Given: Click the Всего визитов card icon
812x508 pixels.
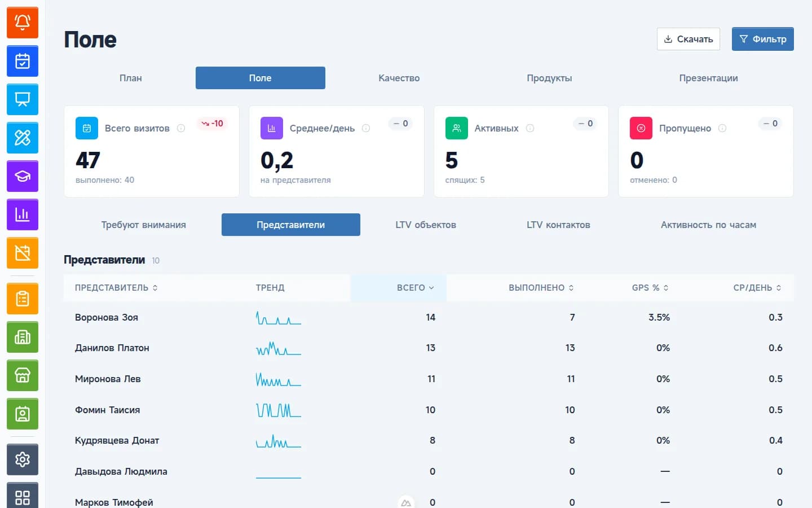Looking at the screenshot, I should [87, 128].
